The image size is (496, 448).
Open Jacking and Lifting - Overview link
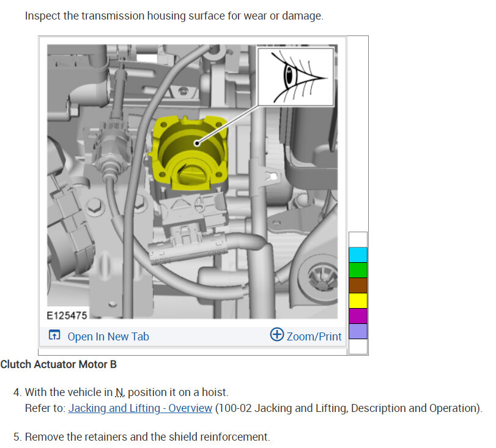(x=140, y=408)
